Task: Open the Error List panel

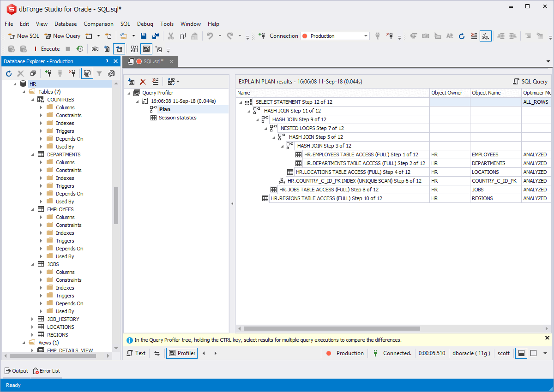Action: pos(46,371)
